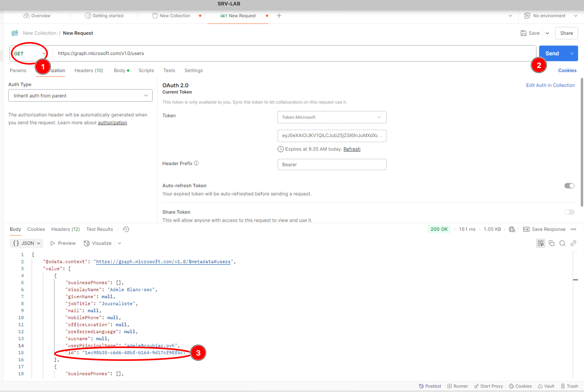This screenshot has width=584, height=392.
Task: Click the Refresh token link
Action: [352, 149]
